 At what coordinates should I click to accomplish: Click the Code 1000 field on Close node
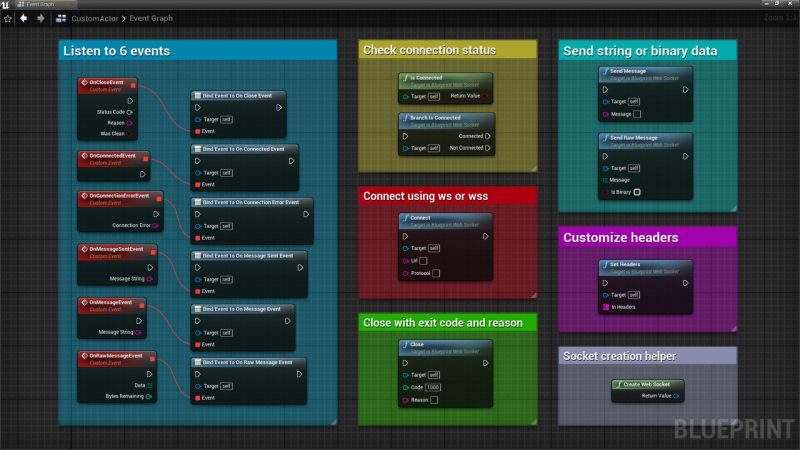pos(433,387)
